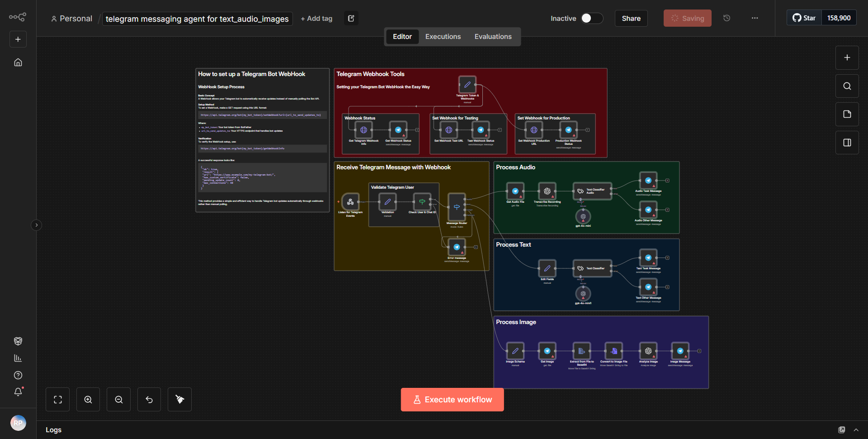Select the Set Webhook Production URL node
The image size is (868, 439).
[x=534, y=130]
